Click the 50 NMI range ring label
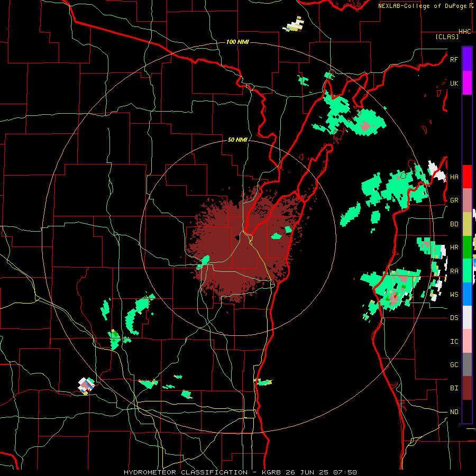Viewport: 476px width, 476px height. tap(237, 140)
